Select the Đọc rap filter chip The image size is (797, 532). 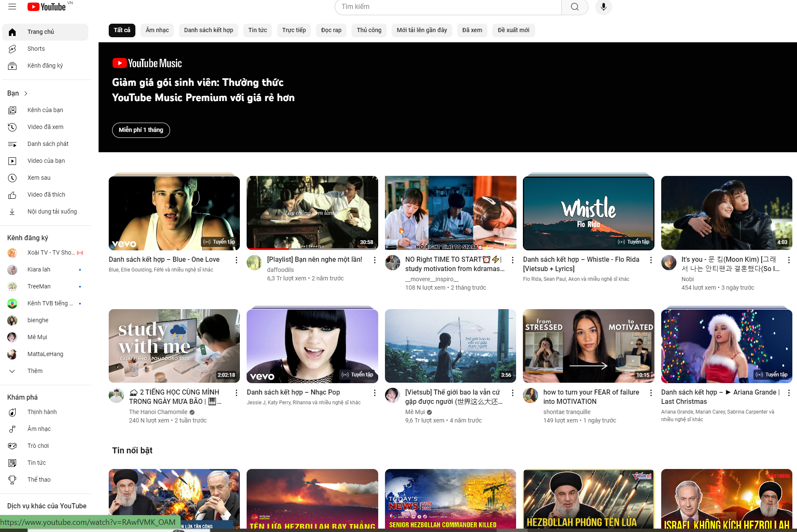[x=331, y=30]
